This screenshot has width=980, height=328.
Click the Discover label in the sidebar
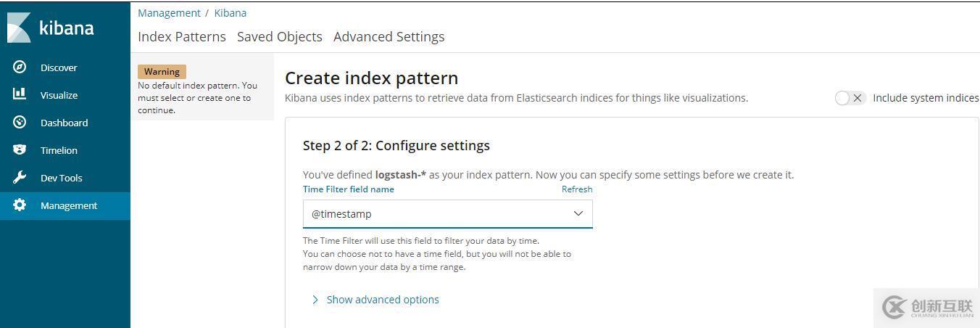click(x=59, y=67)
